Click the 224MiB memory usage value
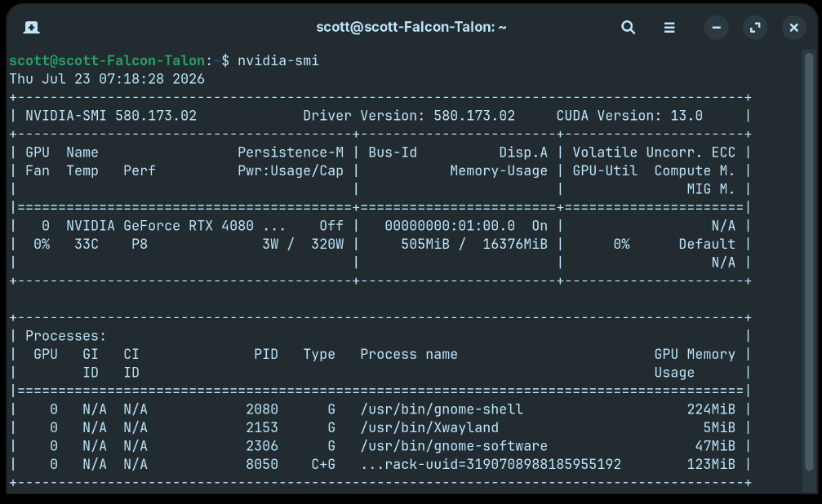 point(711,409)
